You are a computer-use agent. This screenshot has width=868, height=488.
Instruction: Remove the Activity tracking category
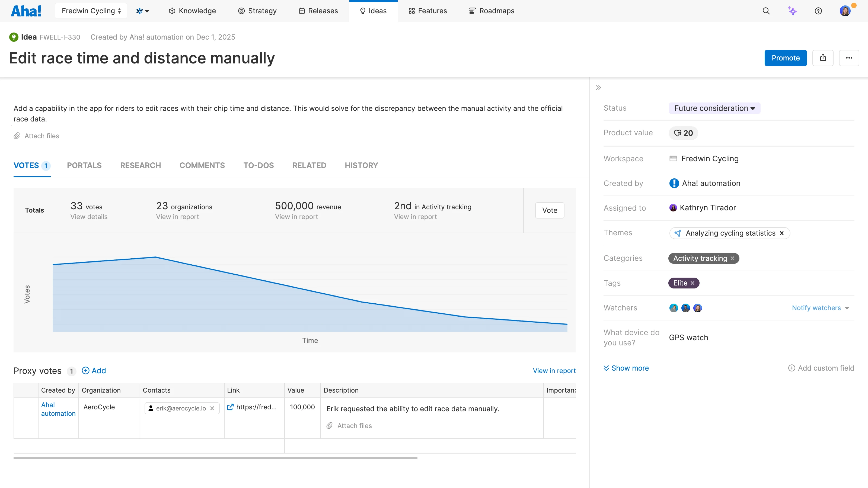point(732,258)
